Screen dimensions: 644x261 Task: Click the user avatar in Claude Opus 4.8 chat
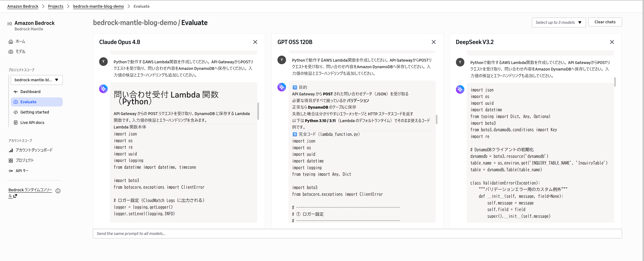(x=103, y=62)
